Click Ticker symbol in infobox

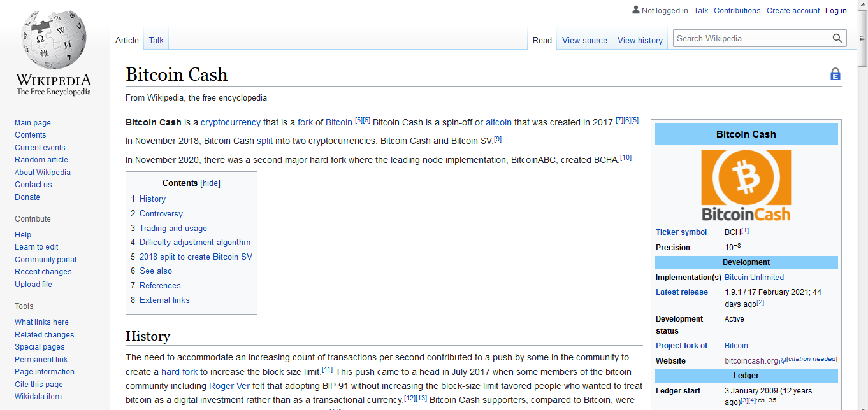(x=681, y=232)
